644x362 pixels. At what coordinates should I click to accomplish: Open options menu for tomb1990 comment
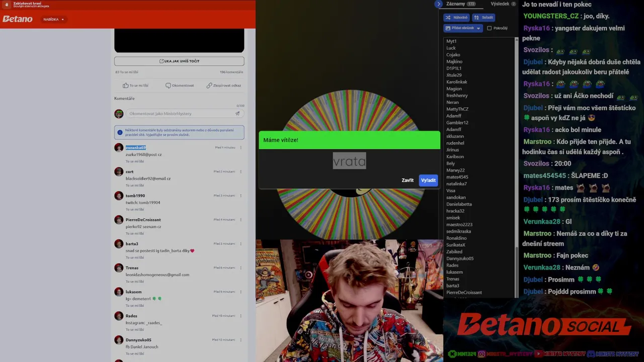(x=241, y=196)
